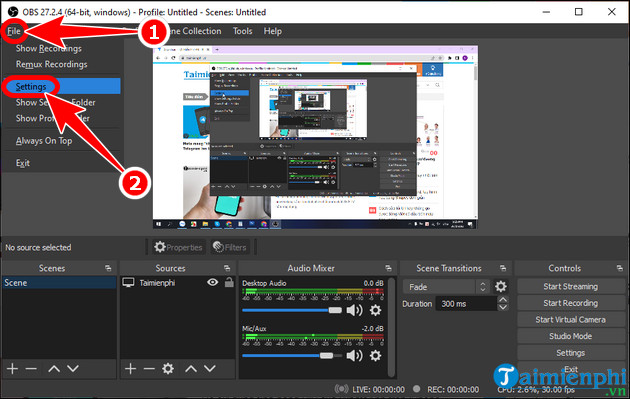The width and height of the screenshot is (630, 399).
Task: Open the Help menu
Action: tap(272, 31)
